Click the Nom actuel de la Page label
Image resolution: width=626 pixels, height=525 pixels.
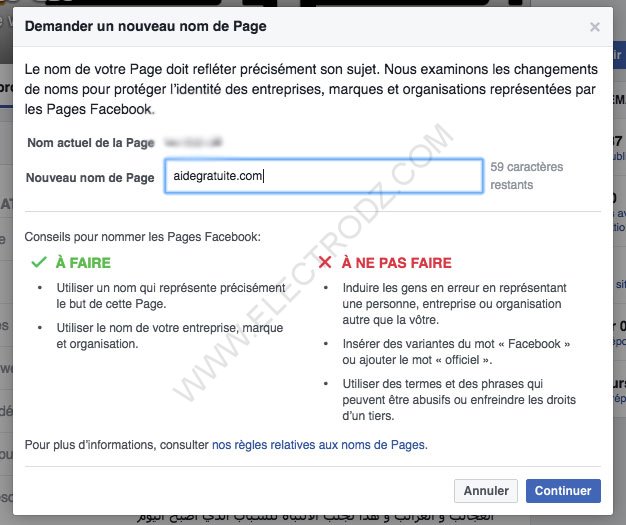[x=91, y=143]
